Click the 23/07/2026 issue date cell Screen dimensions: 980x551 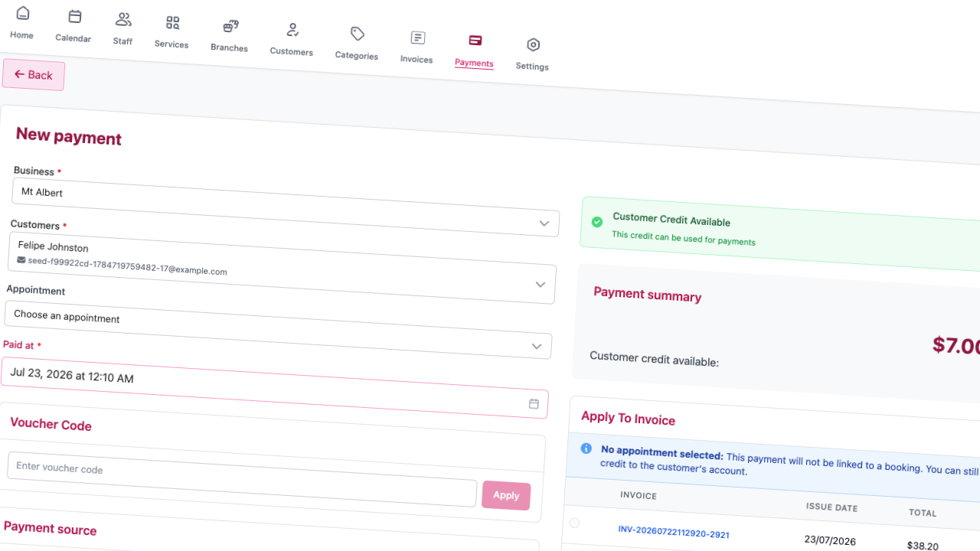coord(831,539)
